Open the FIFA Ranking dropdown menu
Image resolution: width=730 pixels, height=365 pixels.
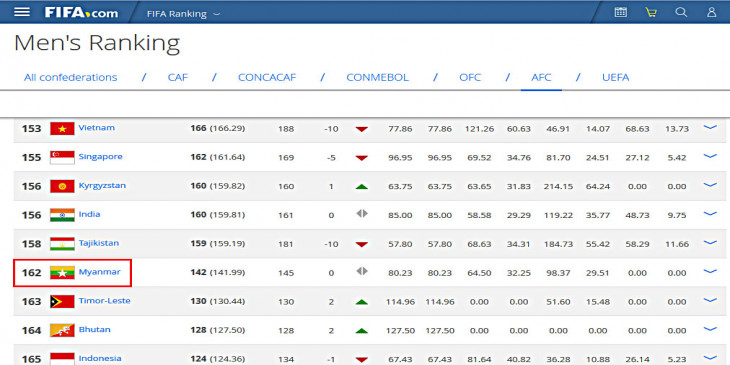[x=183, y=14]
